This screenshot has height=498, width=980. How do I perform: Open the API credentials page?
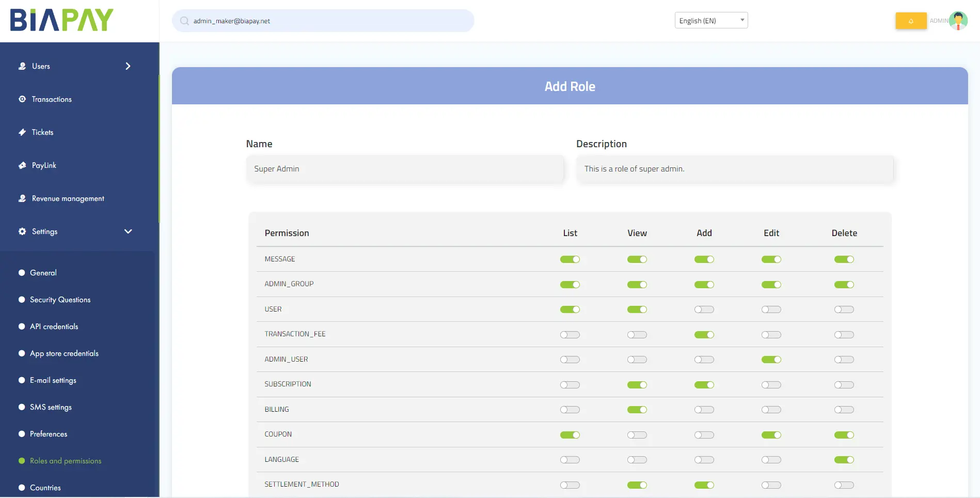(54, 326)
